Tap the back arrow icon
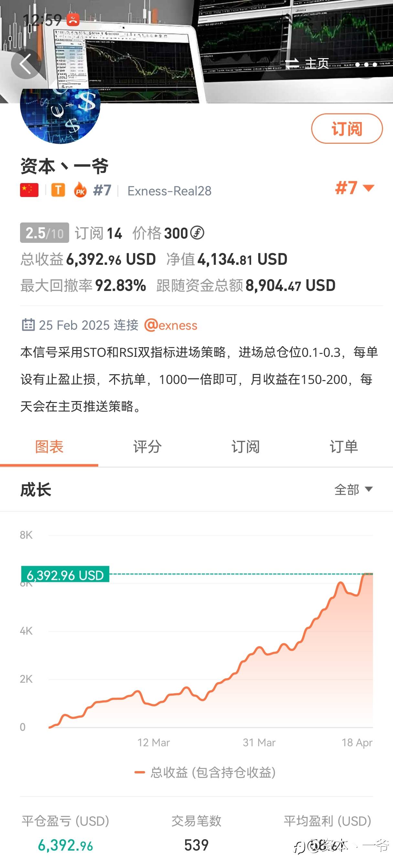 [x=26, y=64]
